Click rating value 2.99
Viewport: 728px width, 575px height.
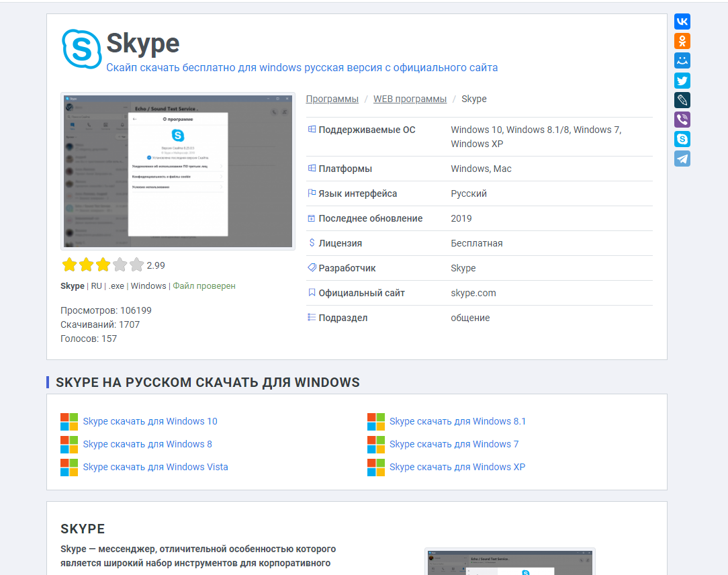tap(156, 265)
